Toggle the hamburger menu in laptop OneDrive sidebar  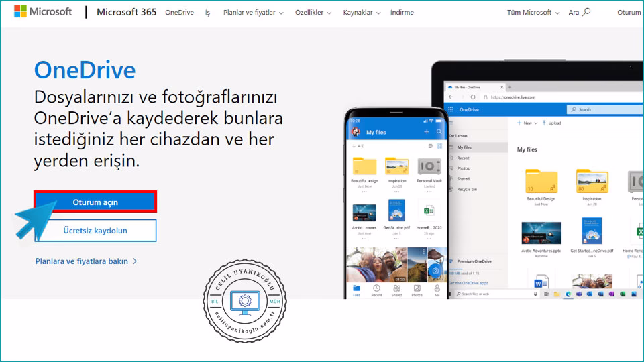[451, 123]
